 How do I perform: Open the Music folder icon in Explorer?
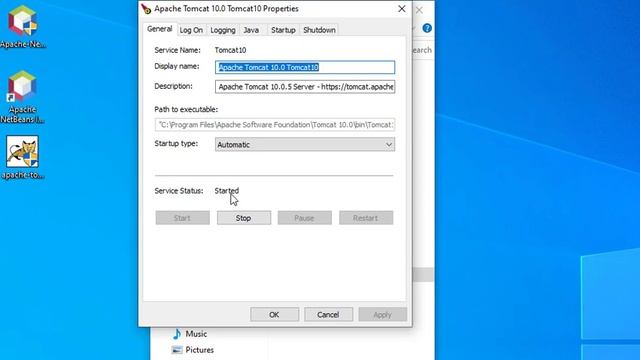177,334
